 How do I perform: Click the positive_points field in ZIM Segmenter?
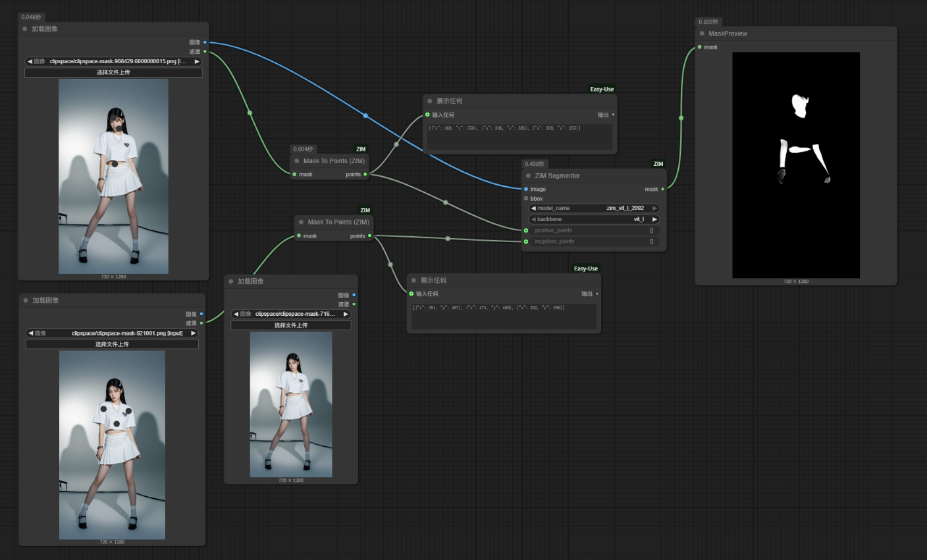(x=594, y=230)
